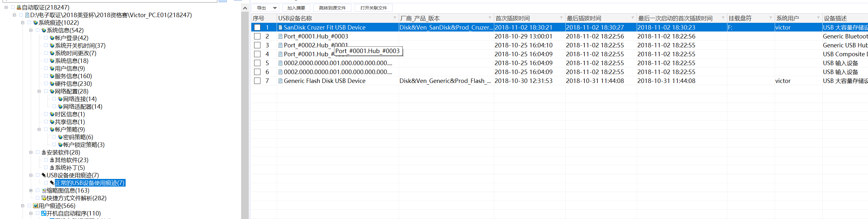
Task: Click the USB设备使用痕迹 USB drive icon
Action: 44,175
